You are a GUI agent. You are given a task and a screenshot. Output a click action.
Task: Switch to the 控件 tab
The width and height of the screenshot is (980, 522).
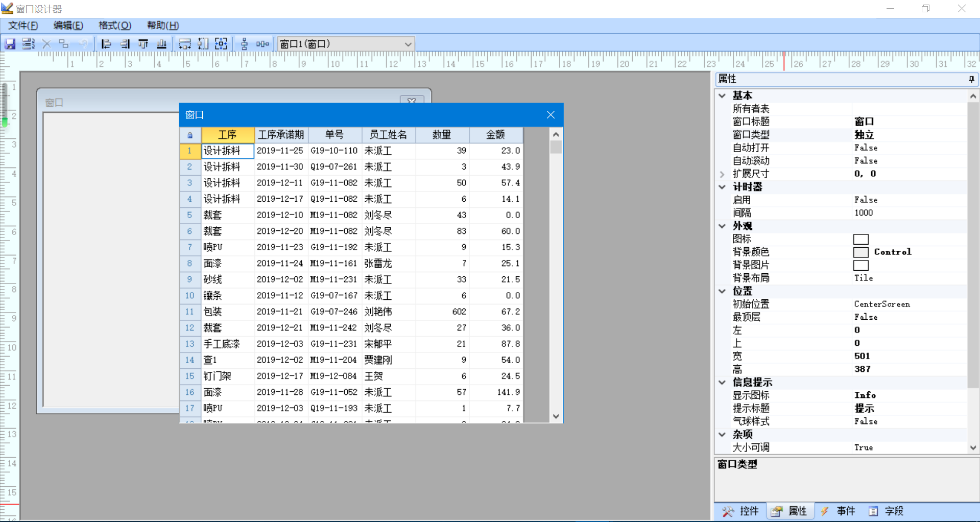747,511
